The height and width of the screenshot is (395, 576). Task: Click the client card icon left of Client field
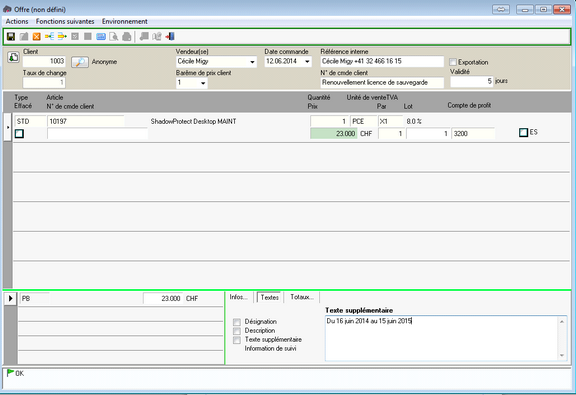tap(13, 57)
